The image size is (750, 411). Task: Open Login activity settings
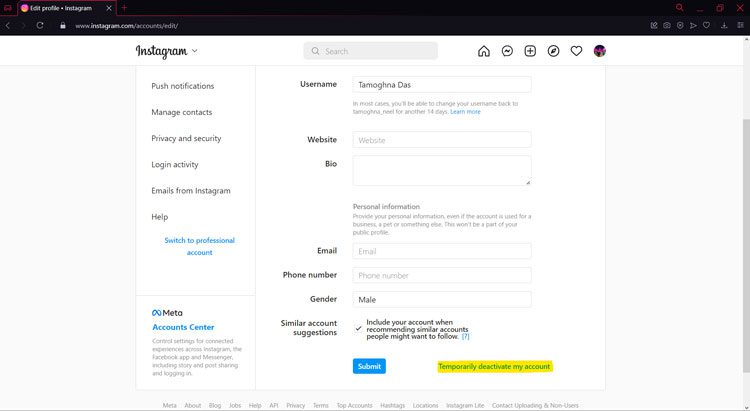click(x=175, y=165)
